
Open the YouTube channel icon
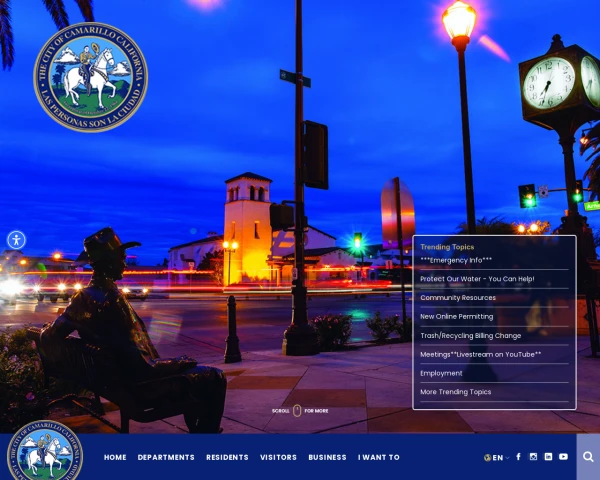pos(563,457)
